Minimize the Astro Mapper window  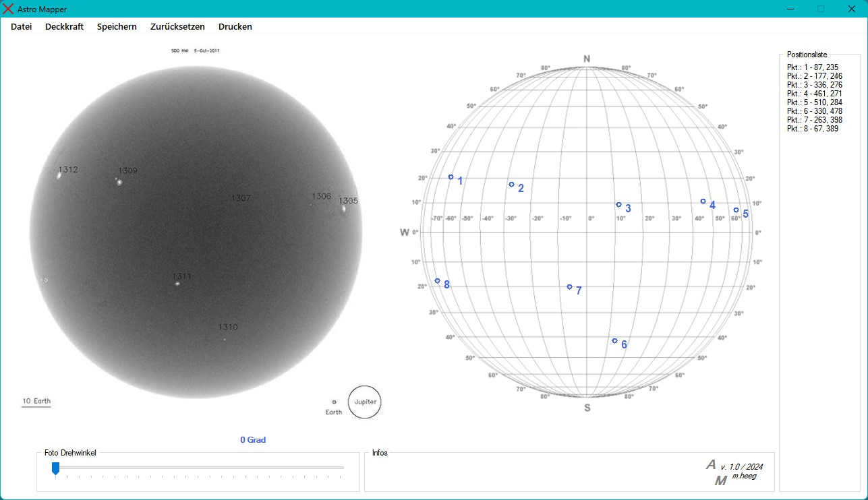pyautogui.click(x=790, y=9)
